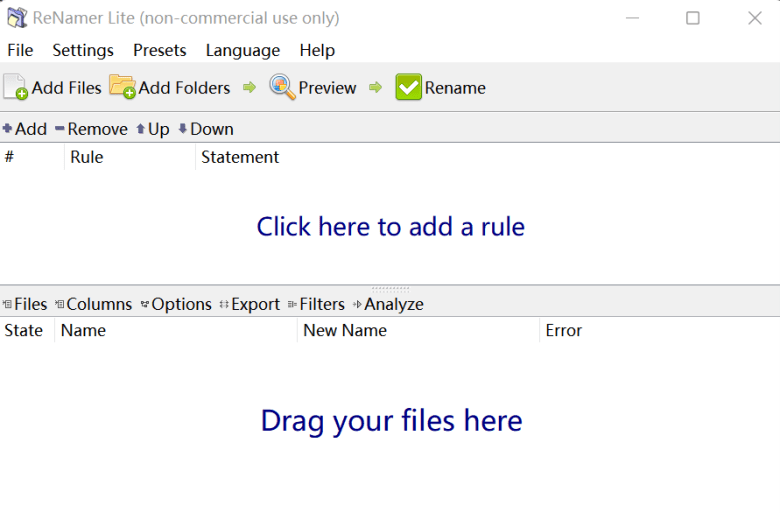
Task: Open the Options dropdown menu
Action: [176, 304]
